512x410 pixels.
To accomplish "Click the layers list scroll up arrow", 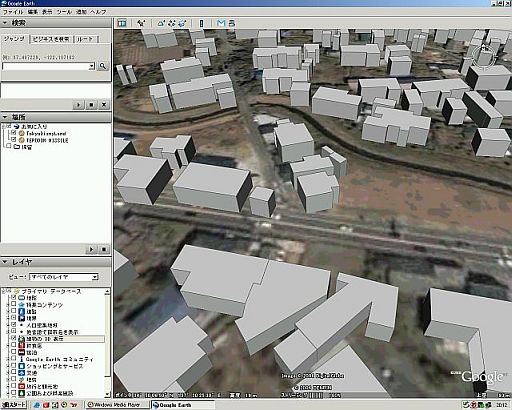I will pyautogui.click(x=107, y=292).
